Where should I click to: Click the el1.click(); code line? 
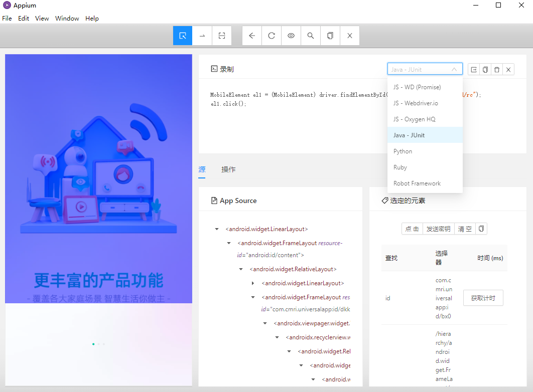pos(228,104)
